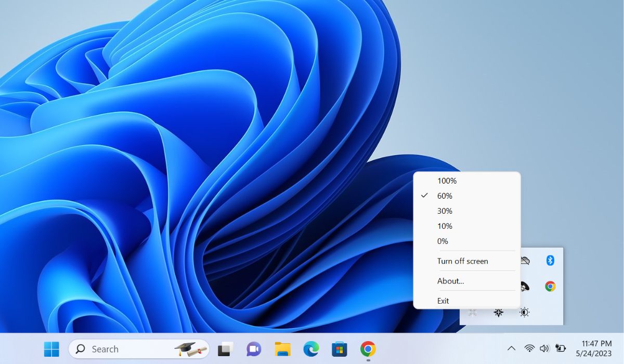Choose Turn off screen from the menu

[462, 261]
